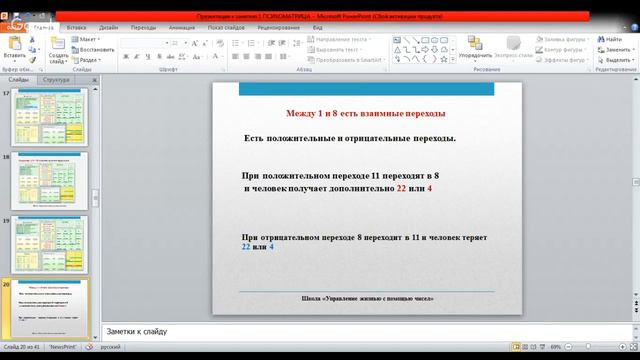Select slide 19 thumbnail
The height and width of the screenshot is (360, 640).
click(x=49, y=245)
